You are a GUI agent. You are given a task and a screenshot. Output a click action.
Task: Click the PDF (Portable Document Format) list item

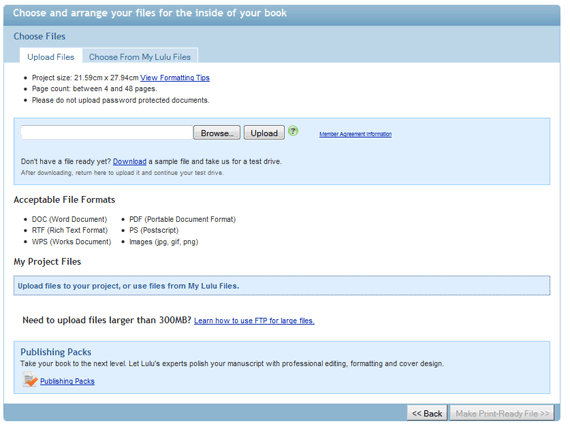click(182, 219)
